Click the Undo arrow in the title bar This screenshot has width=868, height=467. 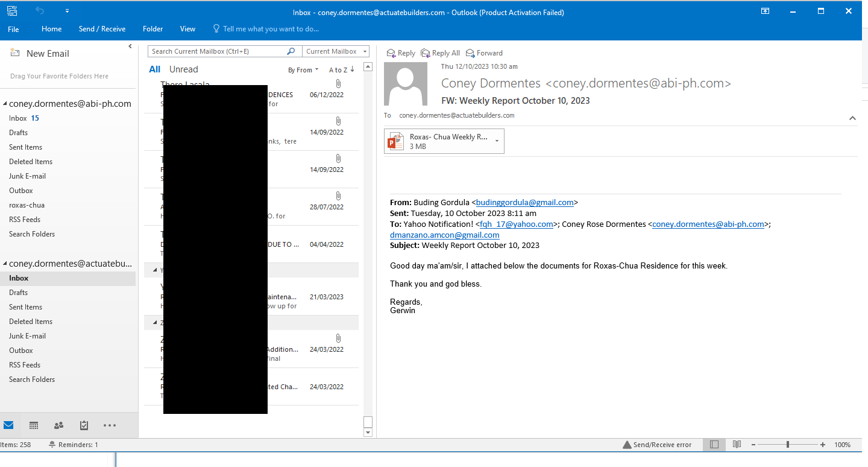(x=40, y=11)
